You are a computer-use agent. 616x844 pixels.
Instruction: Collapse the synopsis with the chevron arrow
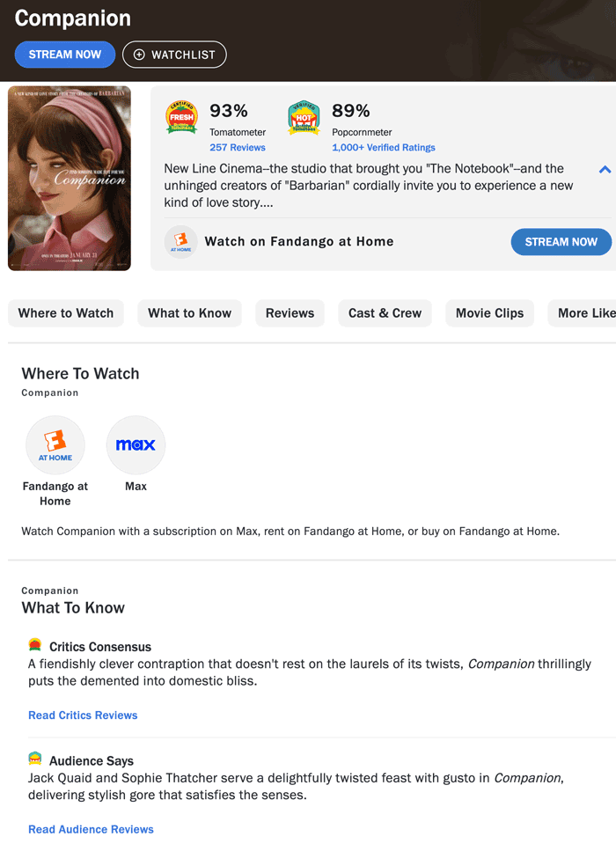point(605,170)
